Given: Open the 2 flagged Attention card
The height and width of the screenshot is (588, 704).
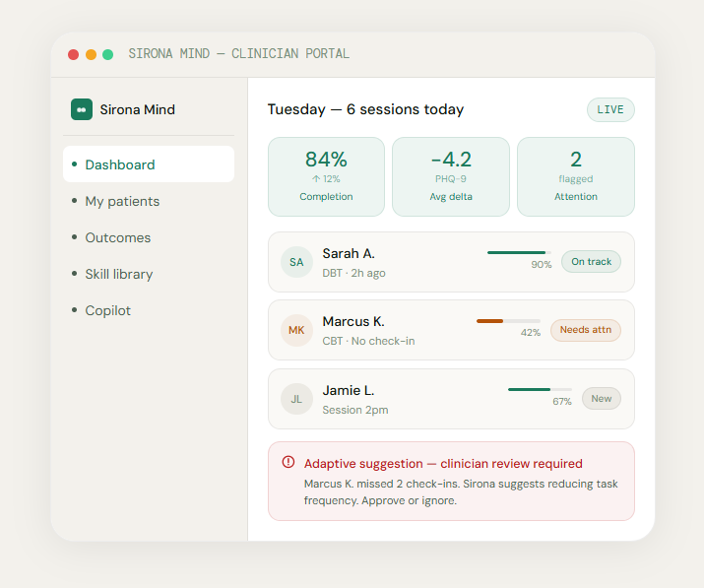Looking at the screenshot, I should [x=576, y=176].
